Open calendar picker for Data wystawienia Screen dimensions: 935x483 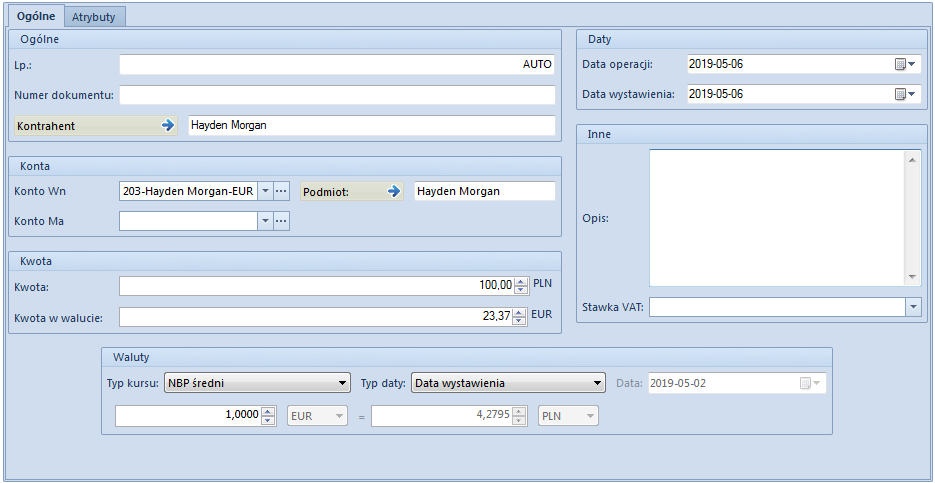[905, 94]
